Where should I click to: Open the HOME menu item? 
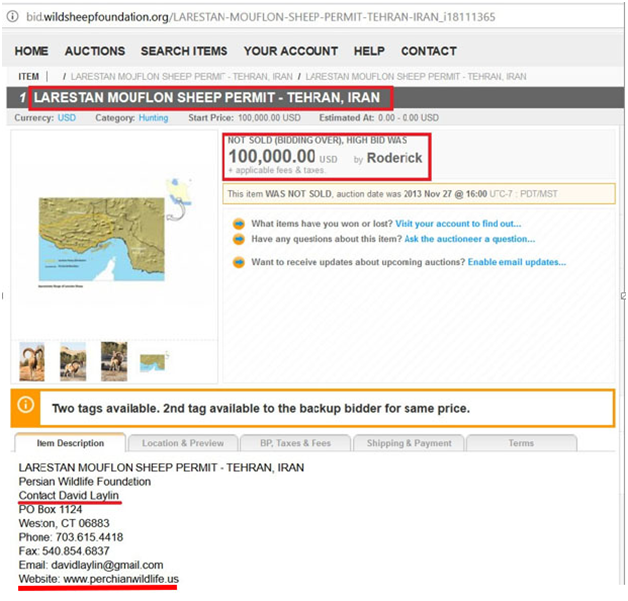(32, 51)
